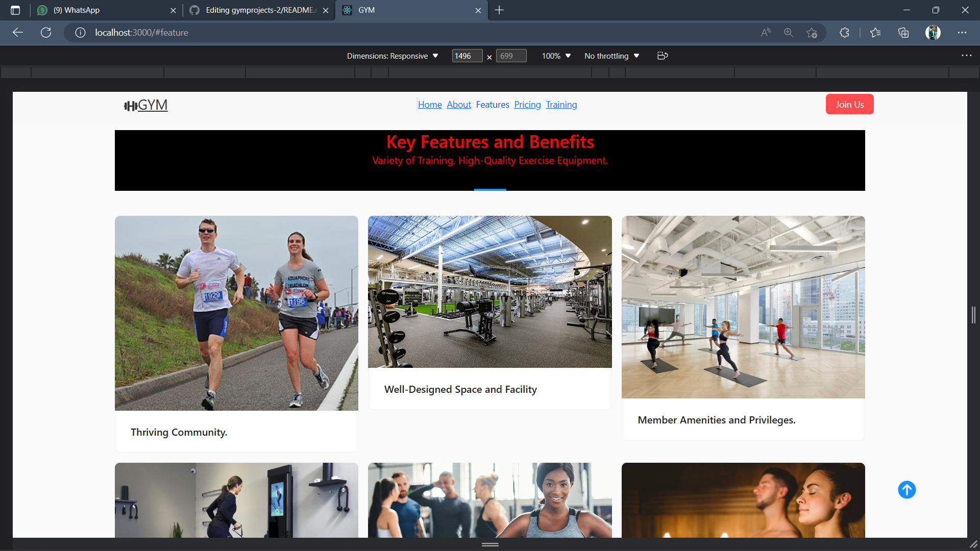This screenshot has width=980, height=551.
Task: Open the Pricing navigation link
Action: pyautogui.click(x=527, y=104)
